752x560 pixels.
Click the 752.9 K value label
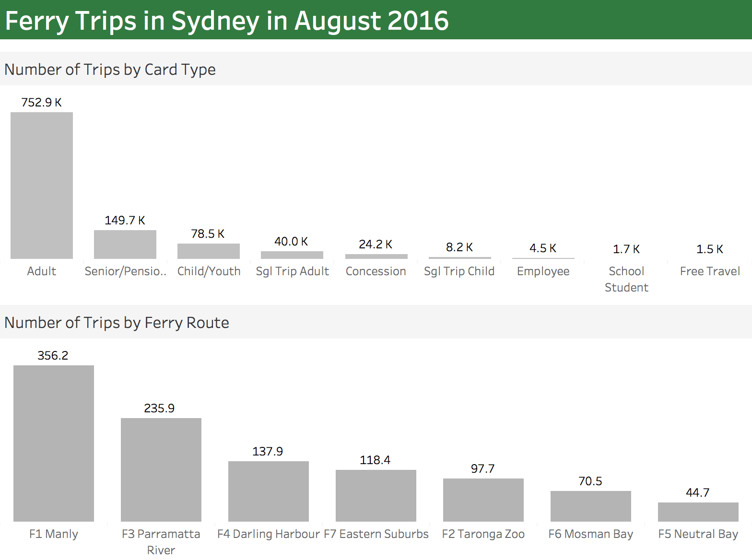[42, 103]
